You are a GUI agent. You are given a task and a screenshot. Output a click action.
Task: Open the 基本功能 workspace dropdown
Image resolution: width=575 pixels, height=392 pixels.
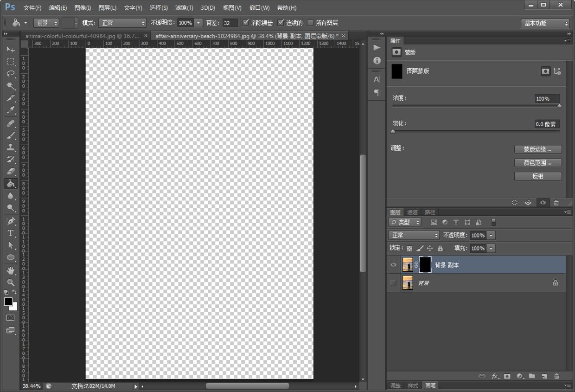click(x=545, y=23)
